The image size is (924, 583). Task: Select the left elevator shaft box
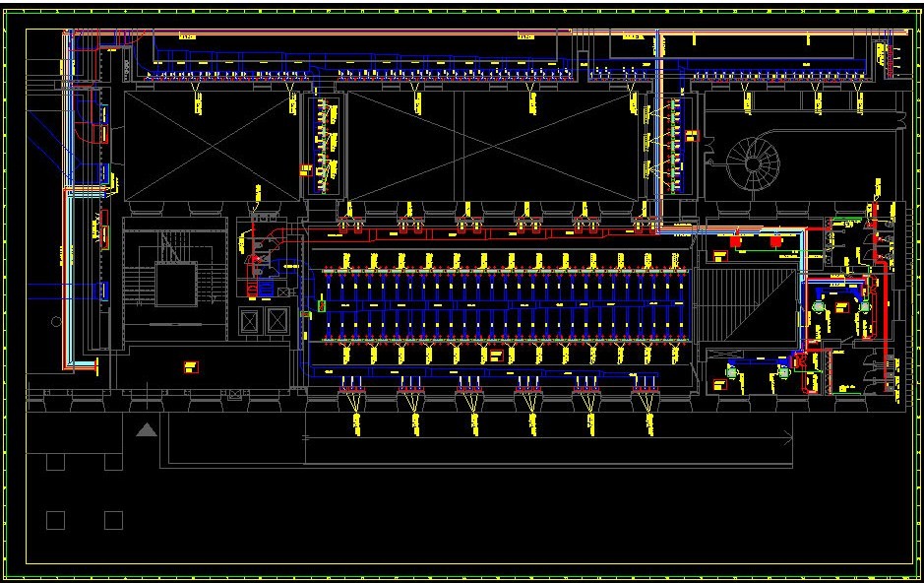(251, 320)
